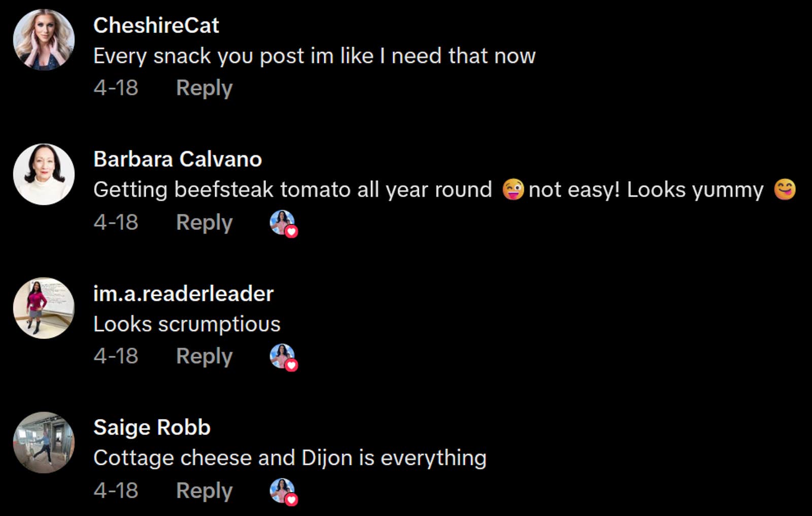Click the comment text 'Looks scrumptious'
The image size is (812, 516).
click(x=186, y=324)
